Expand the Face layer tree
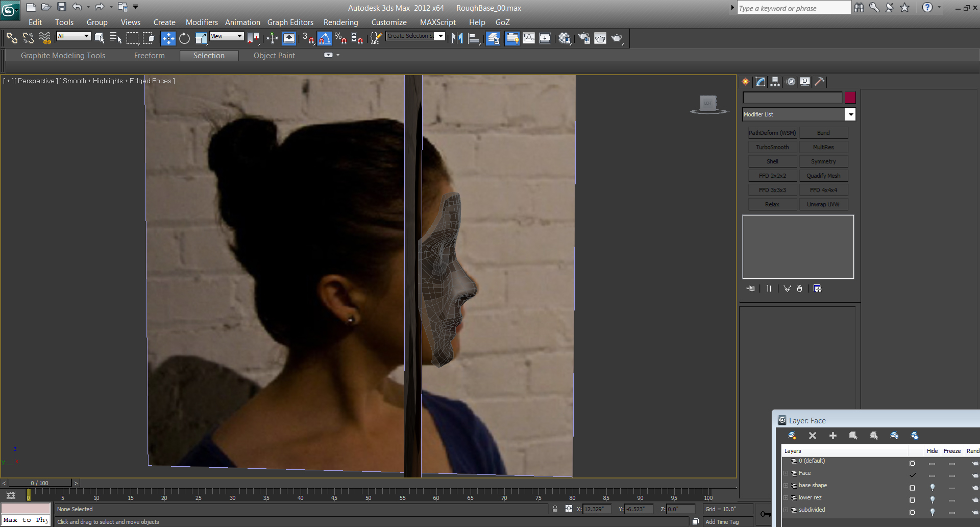The image size is (980, 527). [x=786, y=473]
